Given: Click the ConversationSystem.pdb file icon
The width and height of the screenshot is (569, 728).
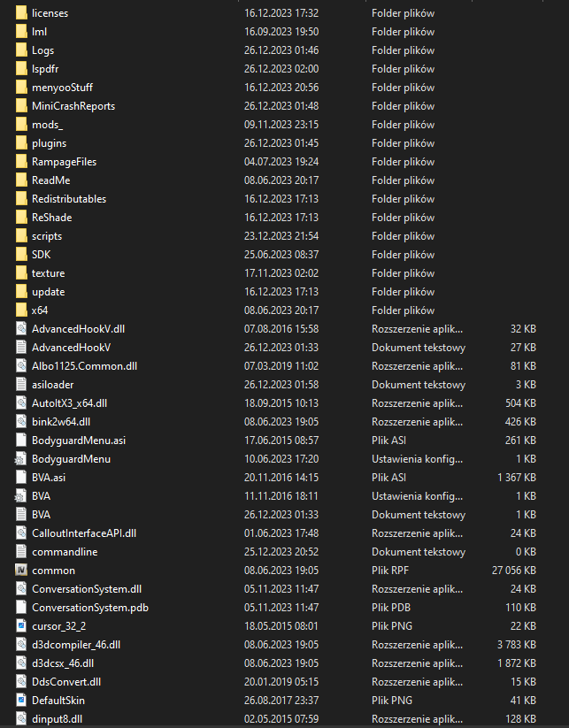Looking at the screenshot, I should [x=21, y=608].
